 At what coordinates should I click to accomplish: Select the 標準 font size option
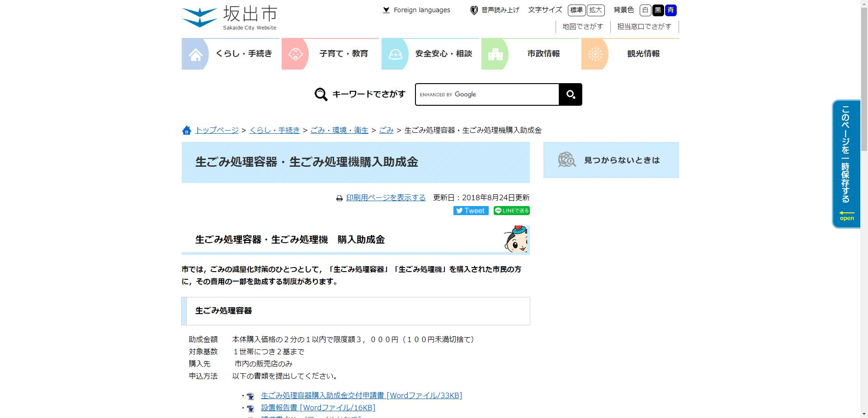(576, 10)
